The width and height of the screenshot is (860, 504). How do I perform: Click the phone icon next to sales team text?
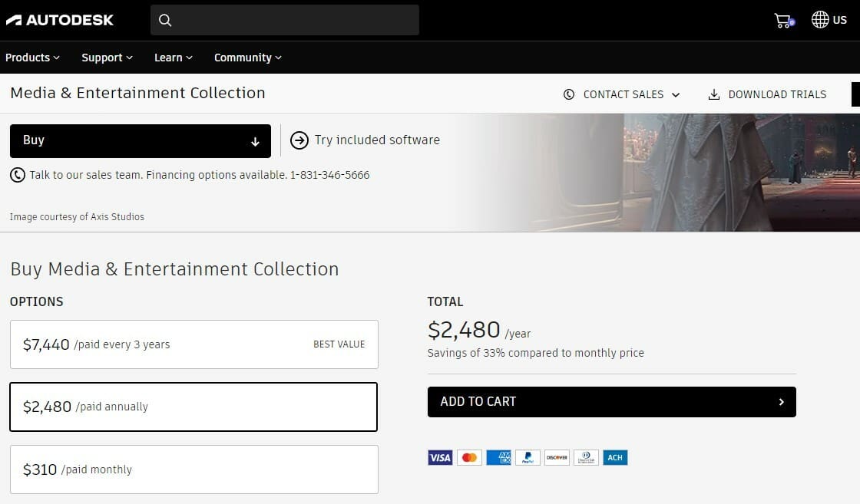[x=18, y=175]
